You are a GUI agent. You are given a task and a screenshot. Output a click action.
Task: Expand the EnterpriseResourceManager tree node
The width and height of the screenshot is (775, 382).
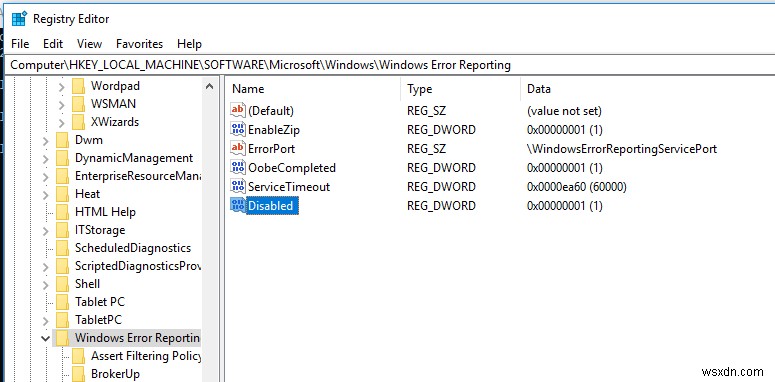[x=45, y=177]
